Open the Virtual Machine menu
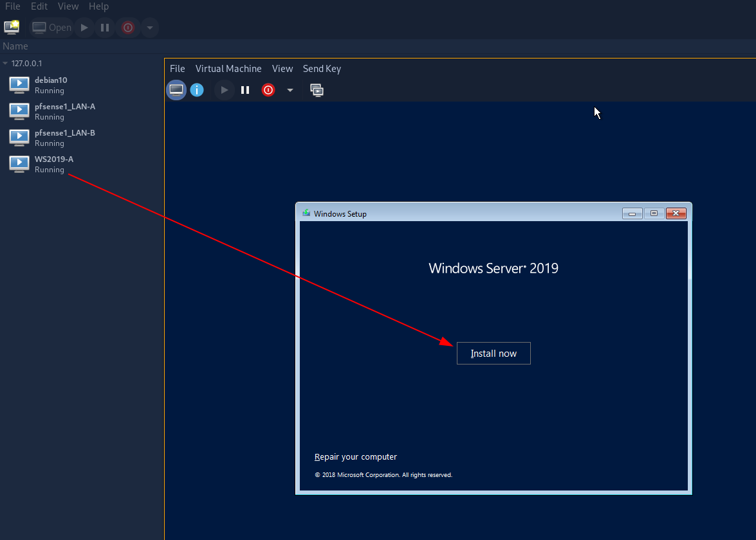 228,69
